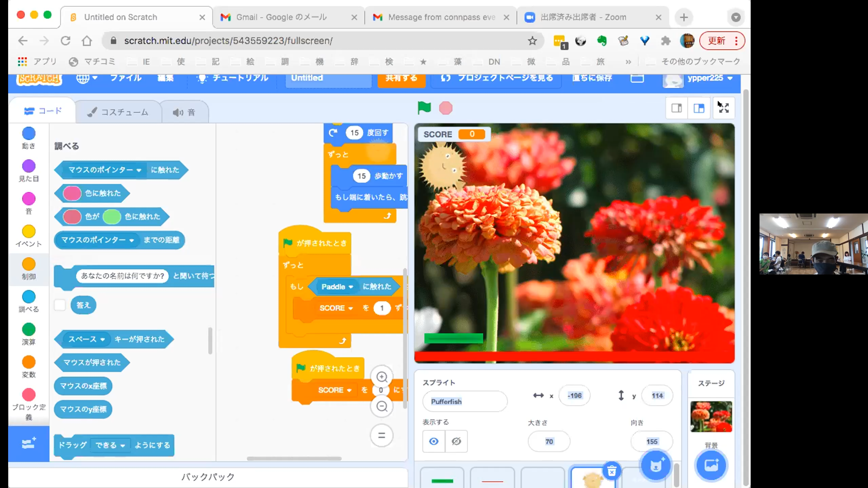Select the 見た目 blocks category
This screenshot has width=868, height=488.
click(x=29, y=171)
